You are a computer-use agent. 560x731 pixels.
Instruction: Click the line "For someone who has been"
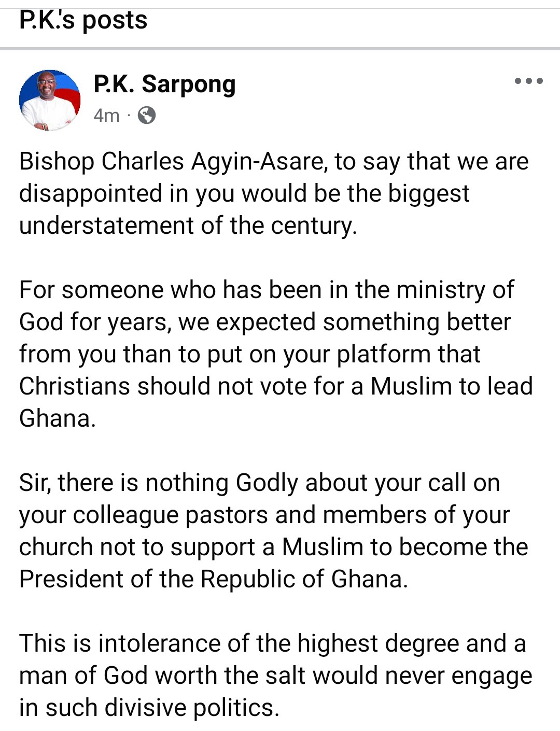click(x=267, y=289)
